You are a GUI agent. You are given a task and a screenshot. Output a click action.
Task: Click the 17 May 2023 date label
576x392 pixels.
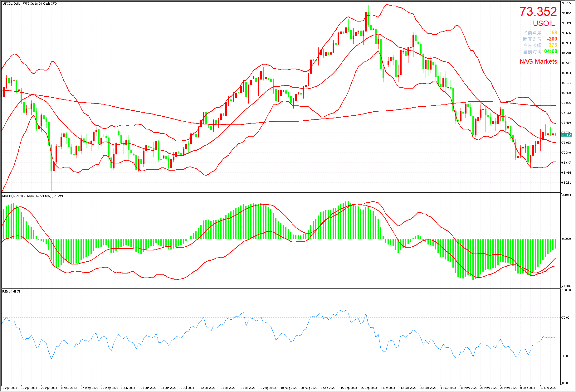coord(90,388)
